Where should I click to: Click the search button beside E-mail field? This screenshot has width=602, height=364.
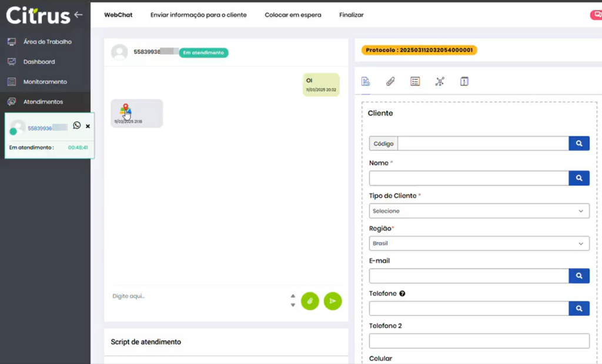pyautogui.click(x=578, y=276)
